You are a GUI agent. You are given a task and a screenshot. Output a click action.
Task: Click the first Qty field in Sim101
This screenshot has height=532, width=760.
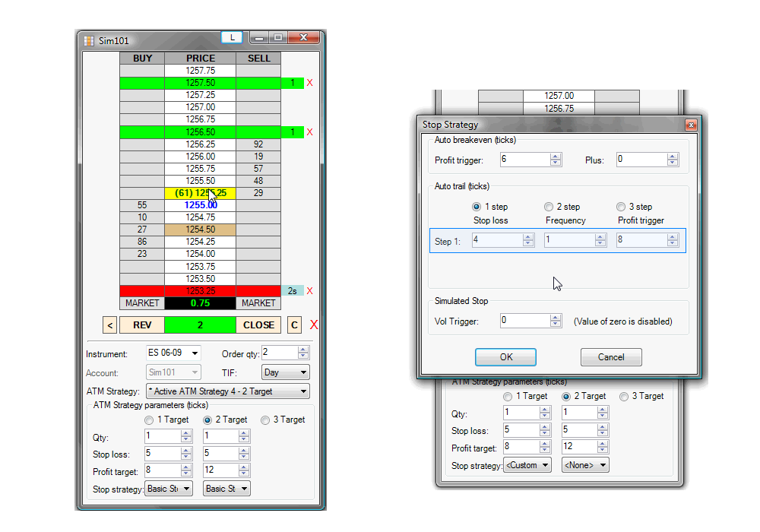click(x=163, y=436)
